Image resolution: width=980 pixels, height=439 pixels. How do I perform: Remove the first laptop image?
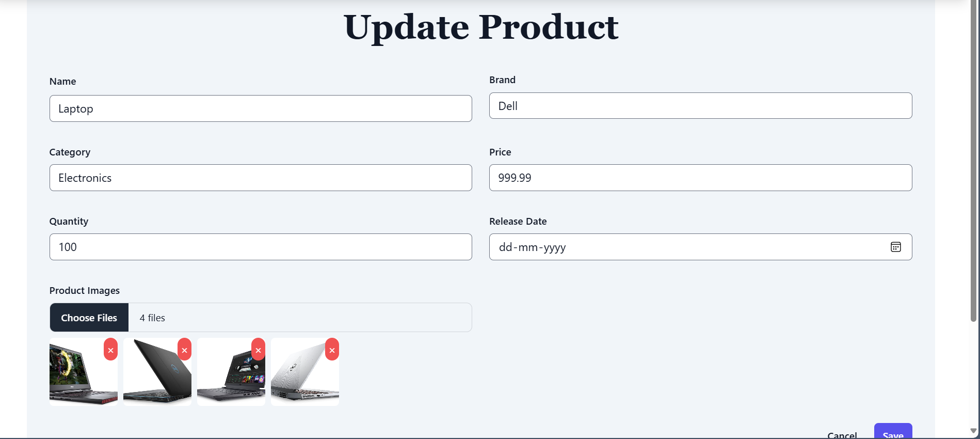(110, 350)
